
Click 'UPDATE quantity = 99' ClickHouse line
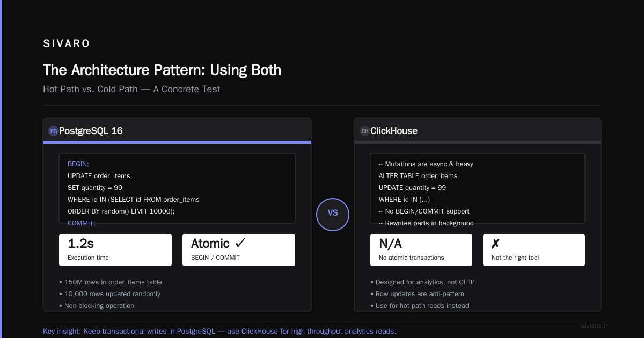412,187
